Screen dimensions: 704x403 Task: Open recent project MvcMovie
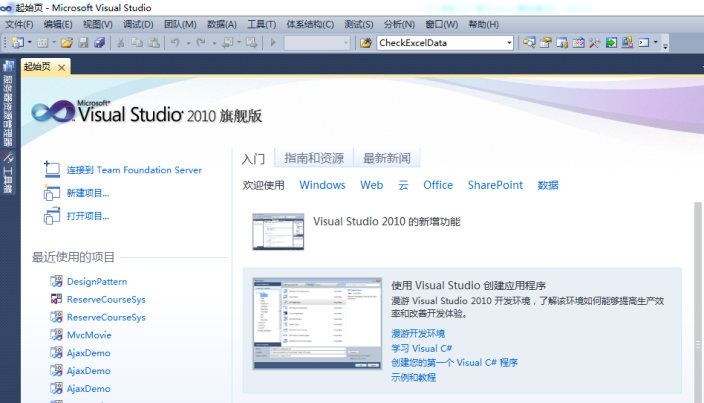[x=89, y=335]
